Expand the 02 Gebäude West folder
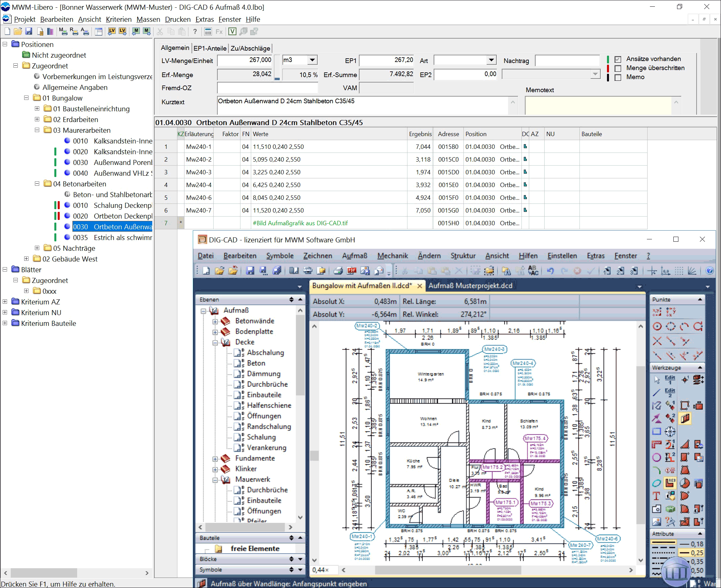 tap(26, 259)
